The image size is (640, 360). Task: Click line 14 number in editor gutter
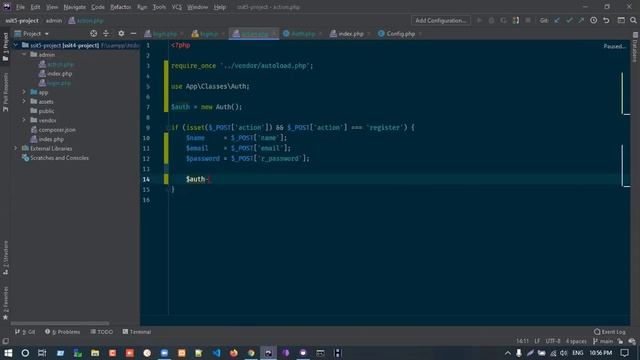tap(146, 179)
